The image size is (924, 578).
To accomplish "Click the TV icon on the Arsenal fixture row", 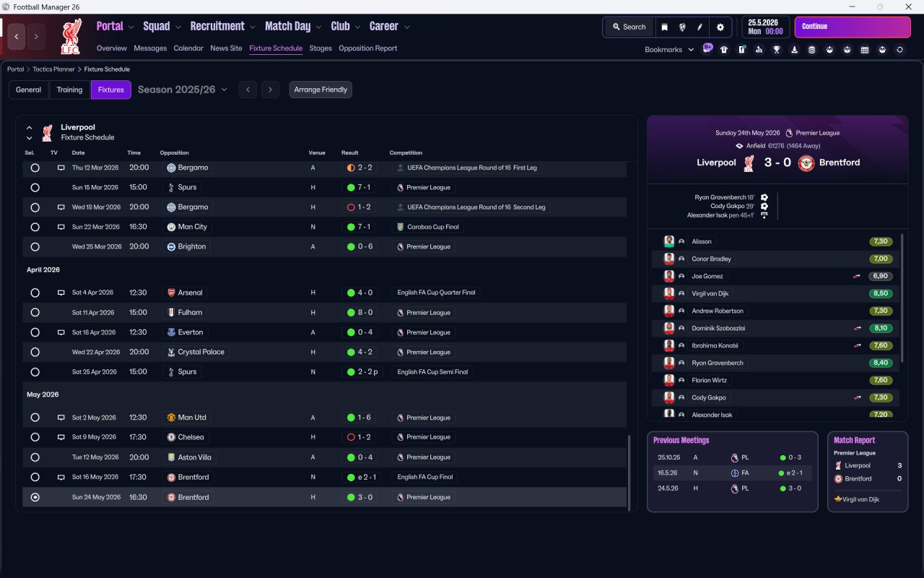I will 61,293.
